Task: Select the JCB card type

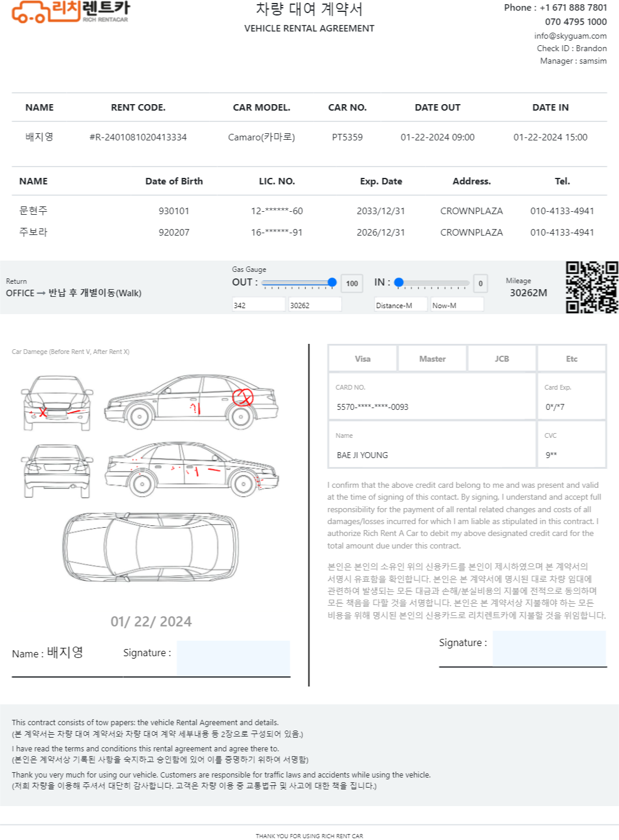Action: click(x=502, y=359)
